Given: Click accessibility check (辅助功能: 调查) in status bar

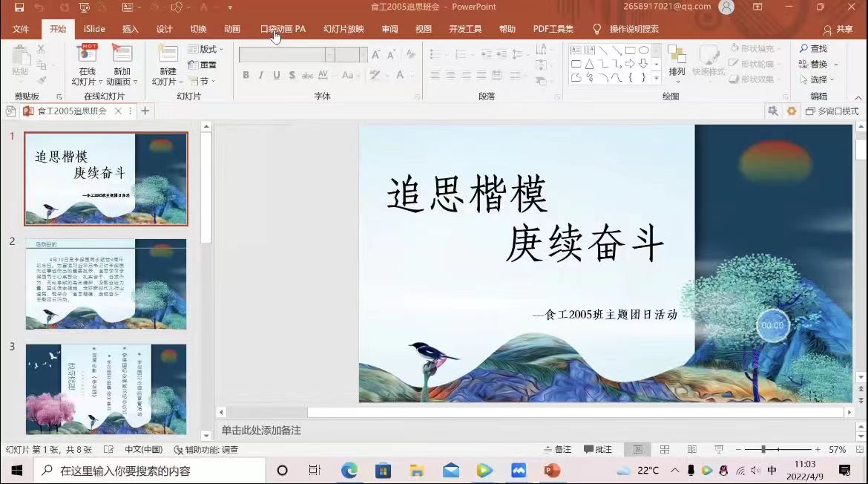Looking at the screenshot, I should click(x=206, y=450).
